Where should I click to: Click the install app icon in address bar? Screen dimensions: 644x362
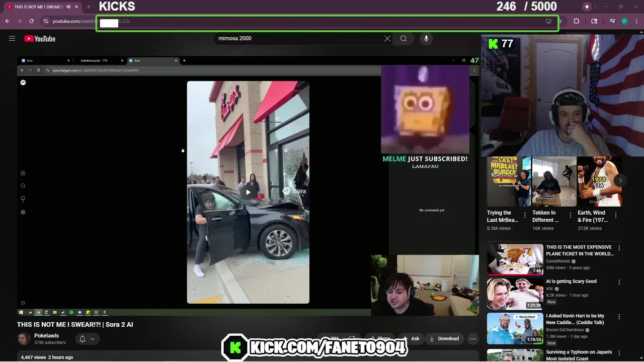[548, 21]
